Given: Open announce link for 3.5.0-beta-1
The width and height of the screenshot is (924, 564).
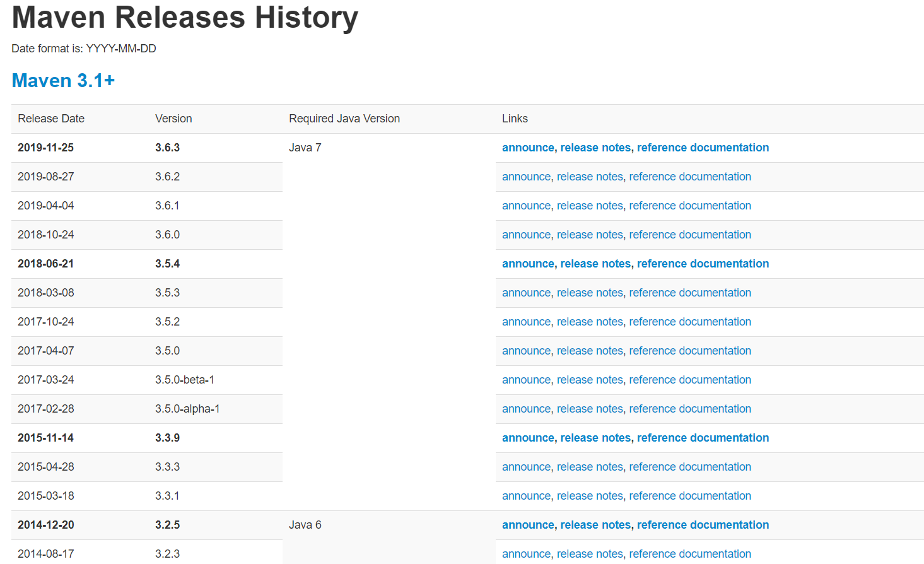Looking at the screenshot, I should (x=526, y=380).
